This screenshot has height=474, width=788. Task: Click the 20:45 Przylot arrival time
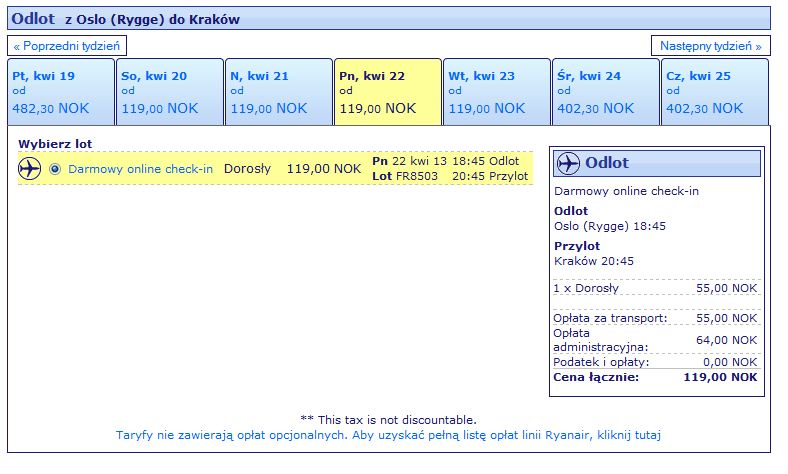point(490,176)
